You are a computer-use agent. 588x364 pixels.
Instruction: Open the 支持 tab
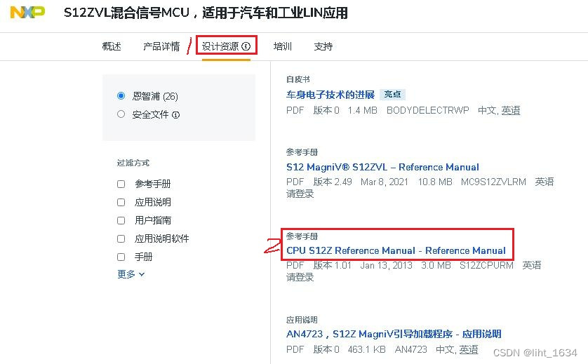323,46
